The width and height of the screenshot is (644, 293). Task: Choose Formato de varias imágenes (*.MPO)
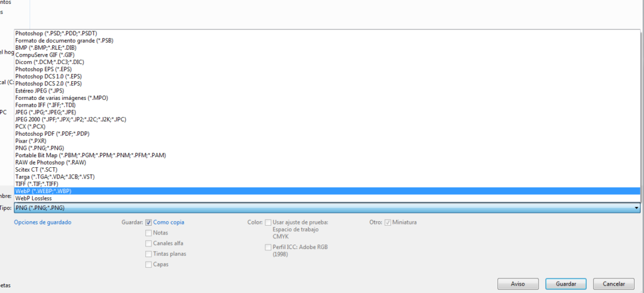[327, 97]
